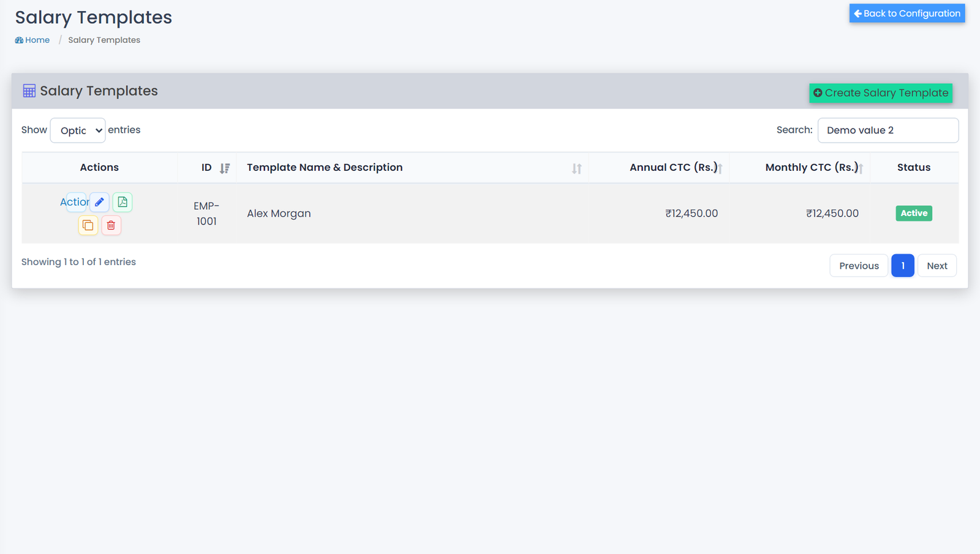Open PDF export icon for EMP-1001
Viewport: 980px width, 554px height.
tap(123, 202)
